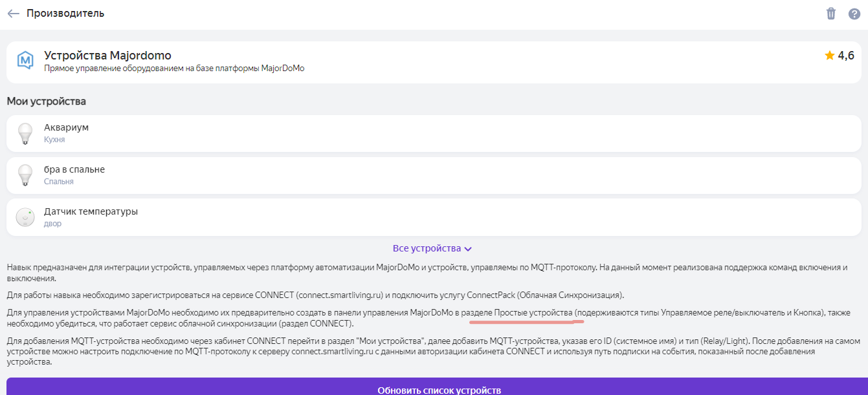The image size is (868, 395).
Task: Select the бра в спальне lamp icon
Action: [25, 175]
